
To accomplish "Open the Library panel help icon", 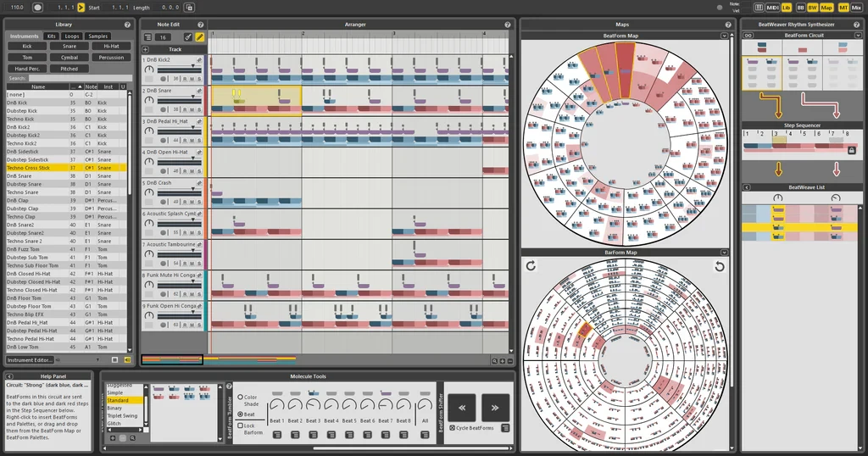I will pyautogui.click(x=127, y=25).
